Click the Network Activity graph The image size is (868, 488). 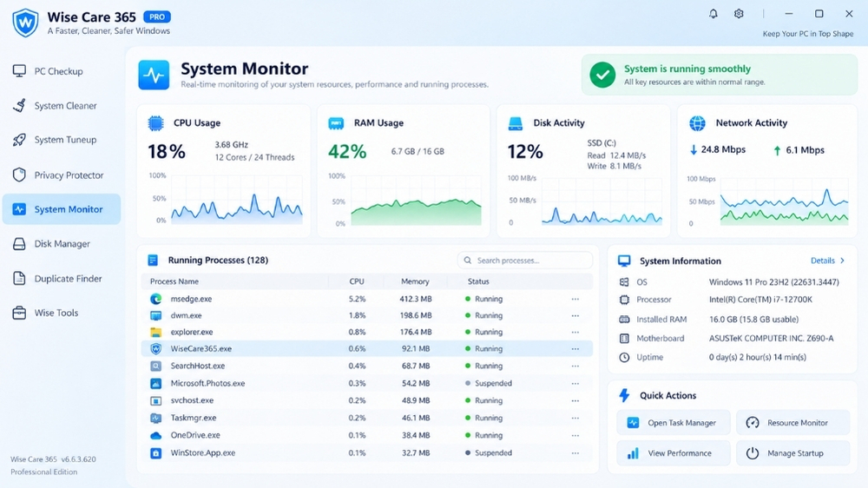pos(784,201)
